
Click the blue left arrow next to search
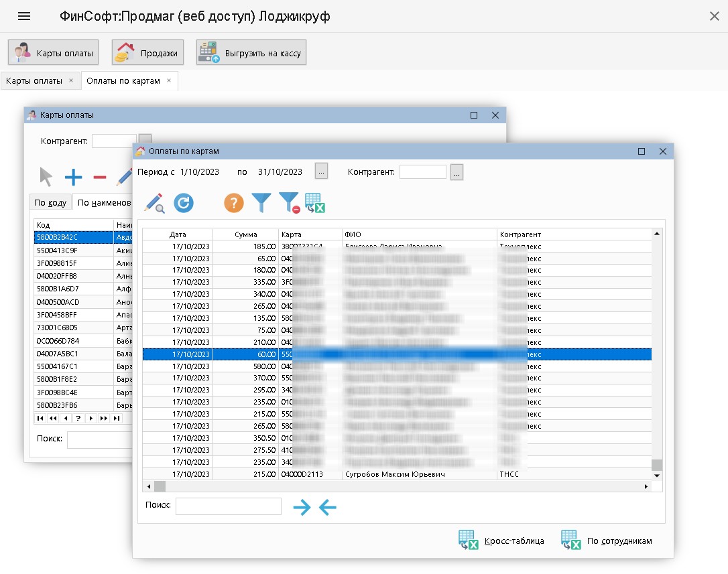pyautogui.click(x=328, y=508)
